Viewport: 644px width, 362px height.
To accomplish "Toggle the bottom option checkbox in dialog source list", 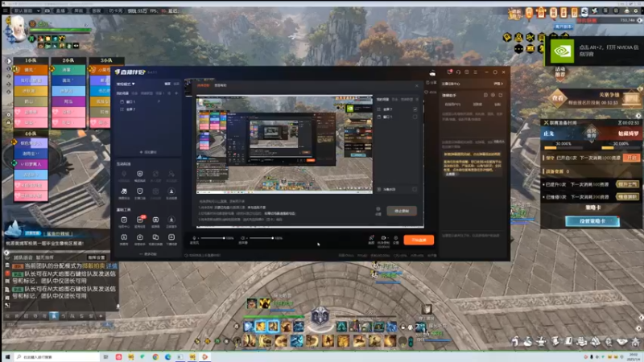I will point(415,189).
